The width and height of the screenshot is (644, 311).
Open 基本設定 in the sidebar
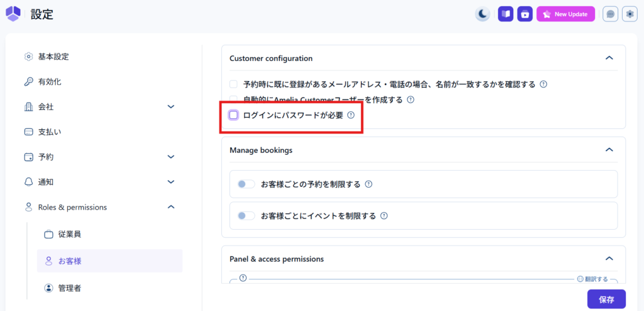coord(53,57)
